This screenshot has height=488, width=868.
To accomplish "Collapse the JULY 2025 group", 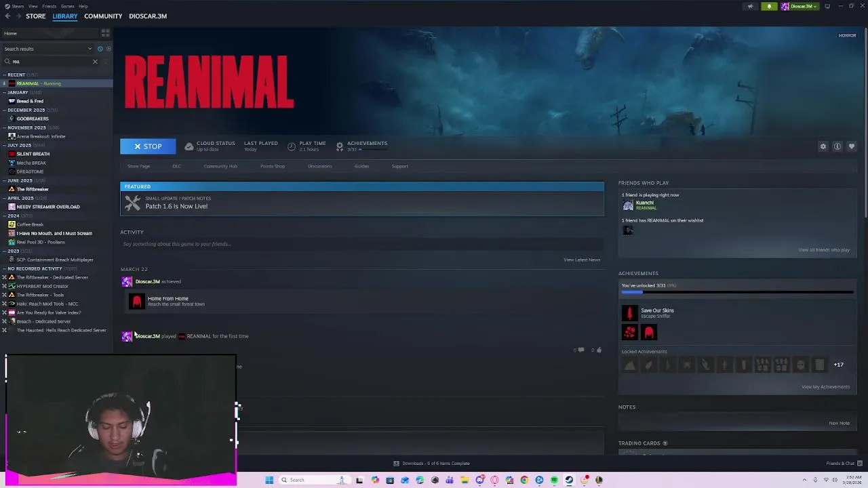I will click(4, 145).
